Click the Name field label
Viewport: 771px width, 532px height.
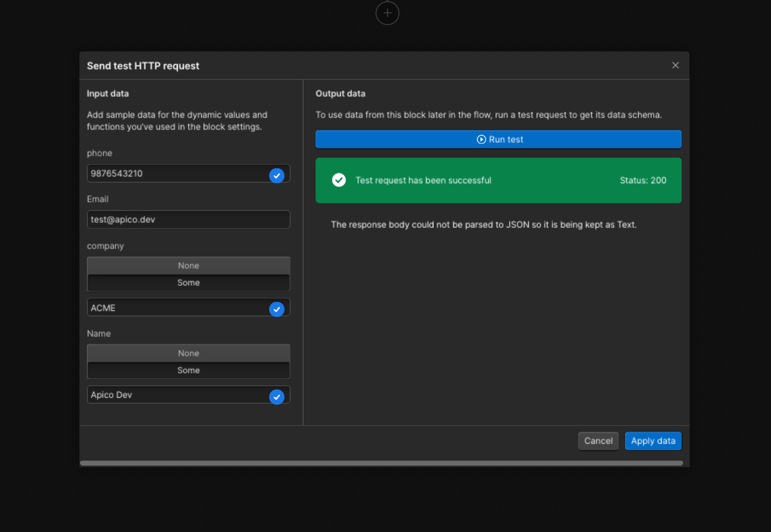(x=99, y=333)
